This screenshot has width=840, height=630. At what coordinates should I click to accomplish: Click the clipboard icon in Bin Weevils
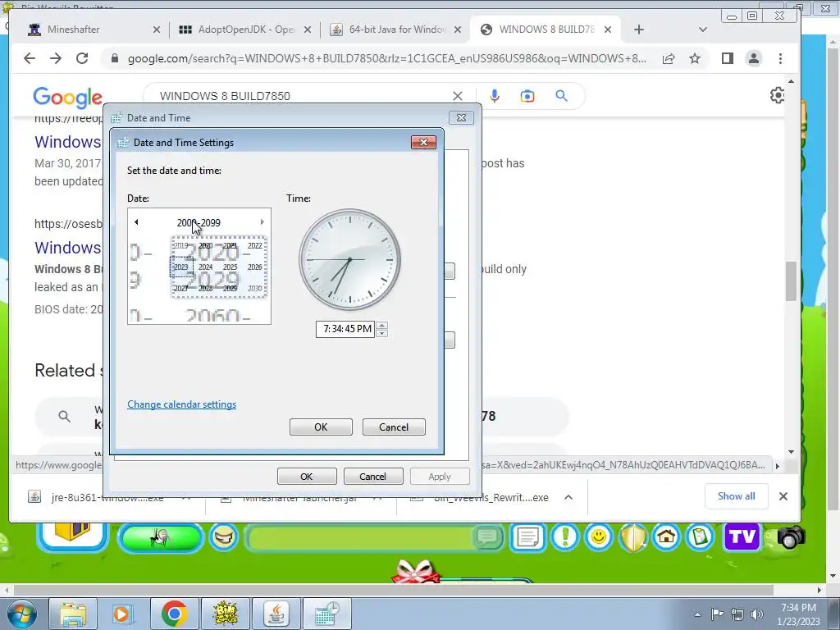click(x=701, y=536)
